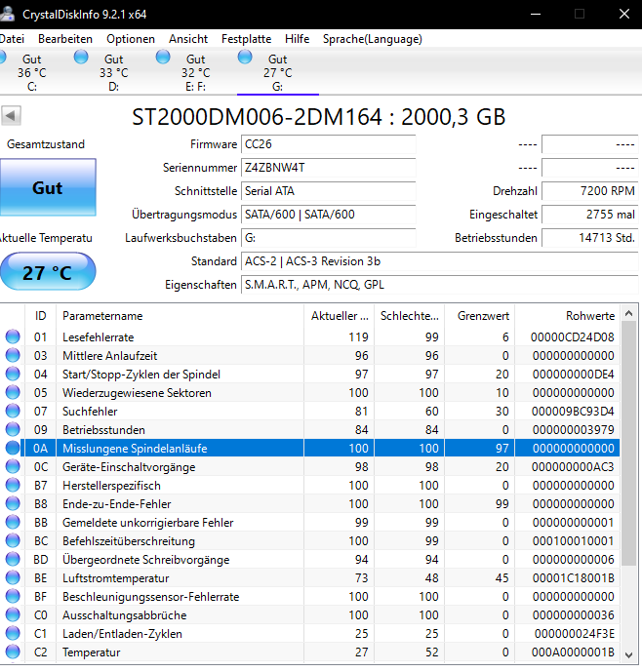642x672 pixels.
Task: Click status orb of the 09 Betriebsstunden row
Action: 13,429
